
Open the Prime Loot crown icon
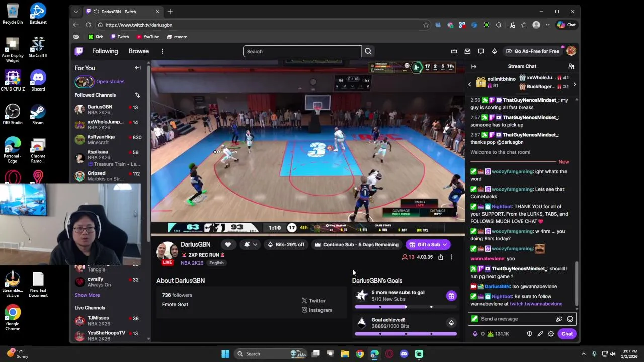click(454, 51)
